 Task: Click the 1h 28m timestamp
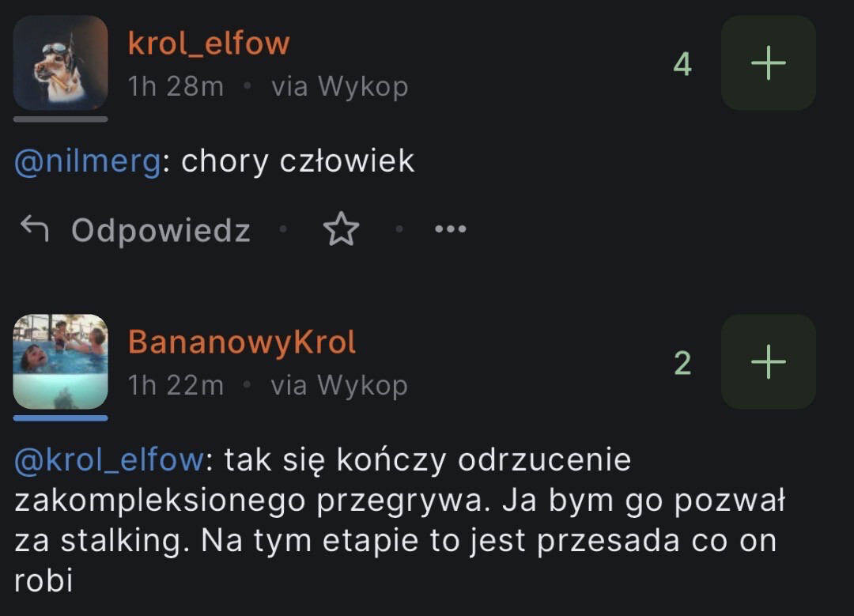point(176,86)
